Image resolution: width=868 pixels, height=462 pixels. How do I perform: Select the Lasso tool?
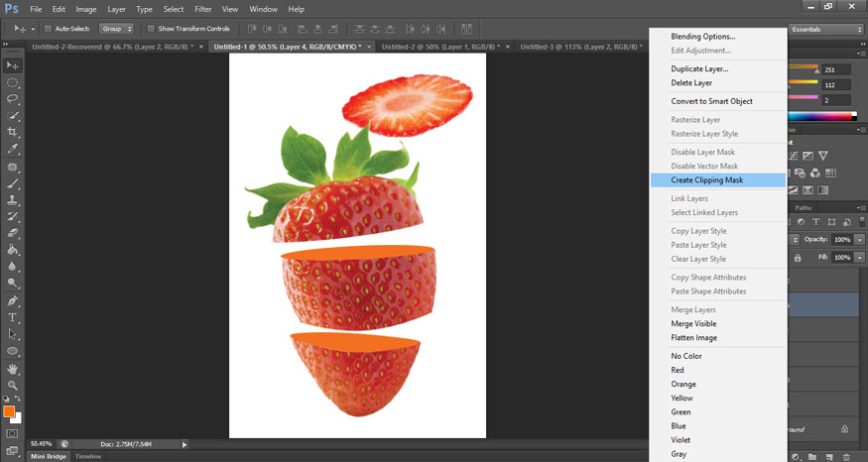[x=13, y=99]
